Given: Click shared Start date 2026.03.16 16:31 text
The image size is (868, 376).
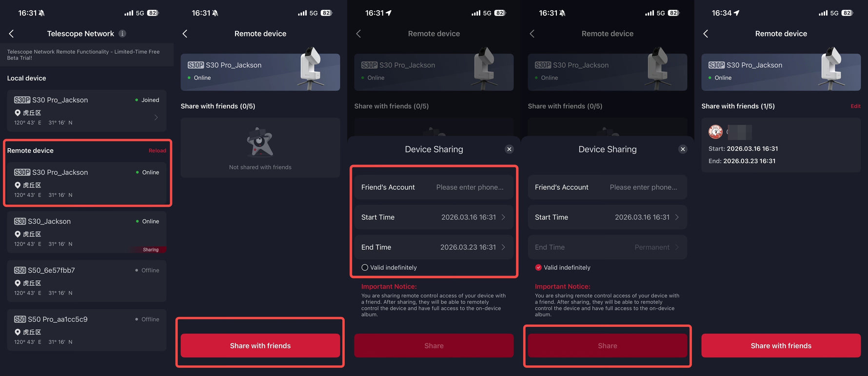Looking at the screenshot, I should pos(752,149).
